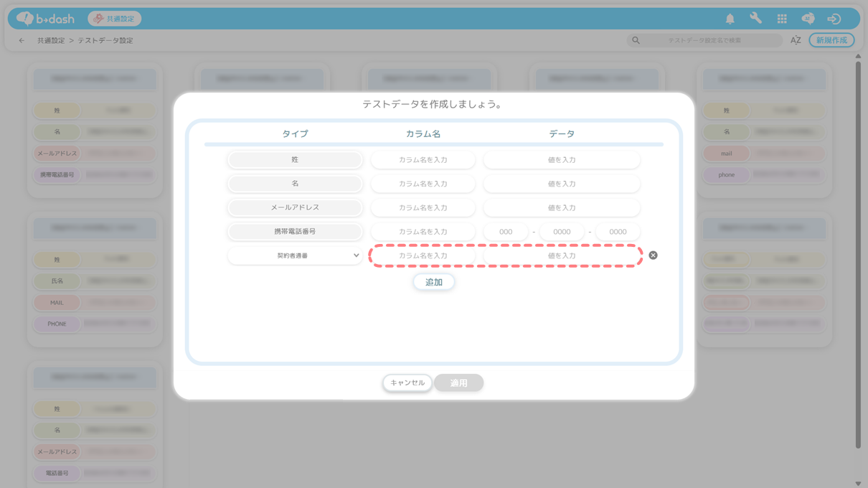Click the A-Z sort icon
Viewport: 868px width, 488px height.
pos(796,40)
